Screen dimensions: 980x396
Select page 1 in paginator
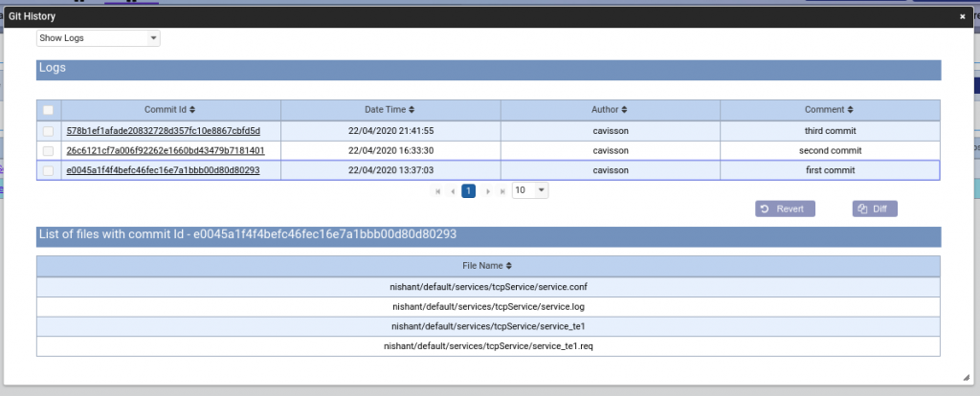pos(469,191)
